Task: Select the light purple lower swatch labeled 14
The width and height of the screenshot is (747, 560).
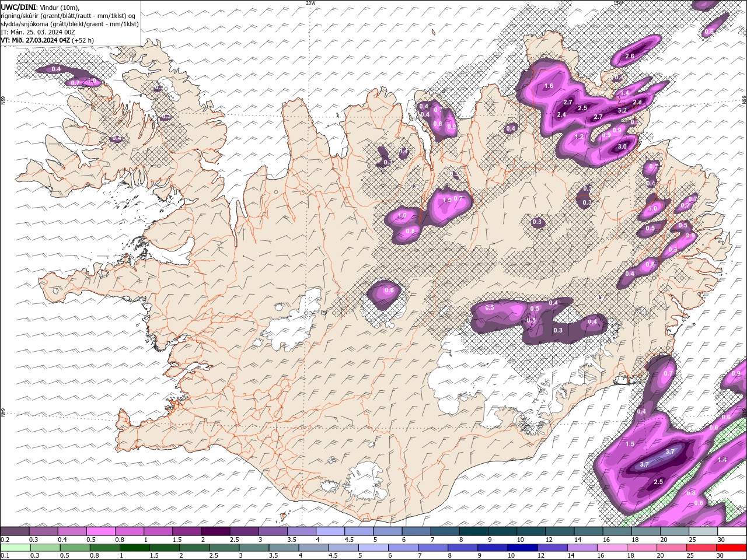Action: pos(582,548)
